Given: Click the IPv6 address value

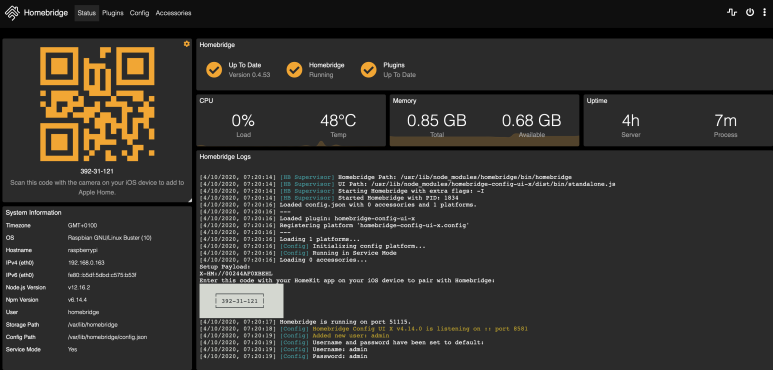Looking at the screenshot, I should 102,275.
